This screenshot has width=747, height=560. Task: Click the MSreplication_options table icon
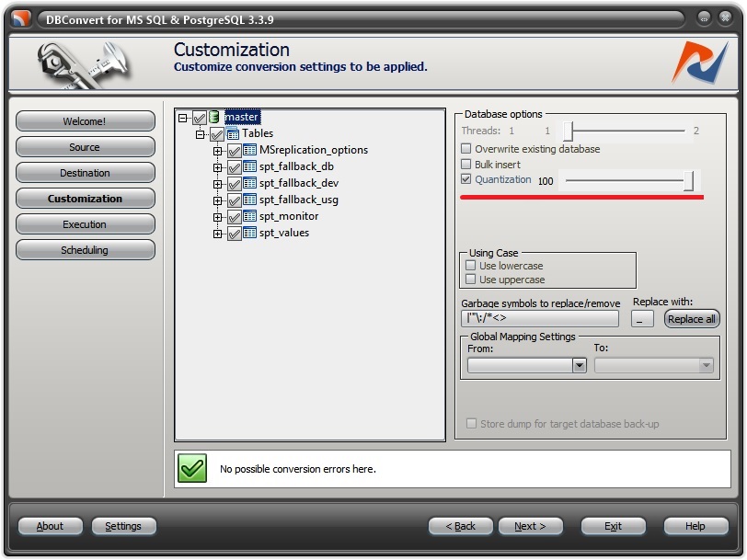tap(249, 150)
